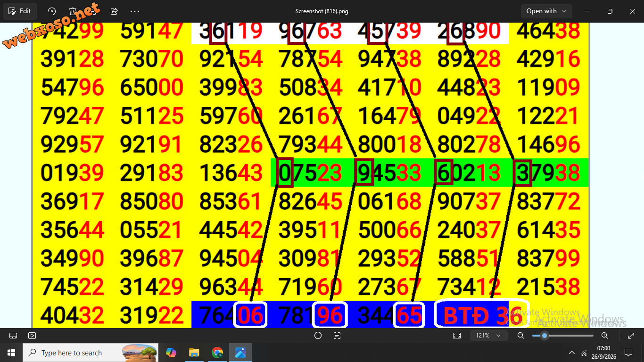
Task: Click the fit to window icon
Action: click(x=456, y=336)
